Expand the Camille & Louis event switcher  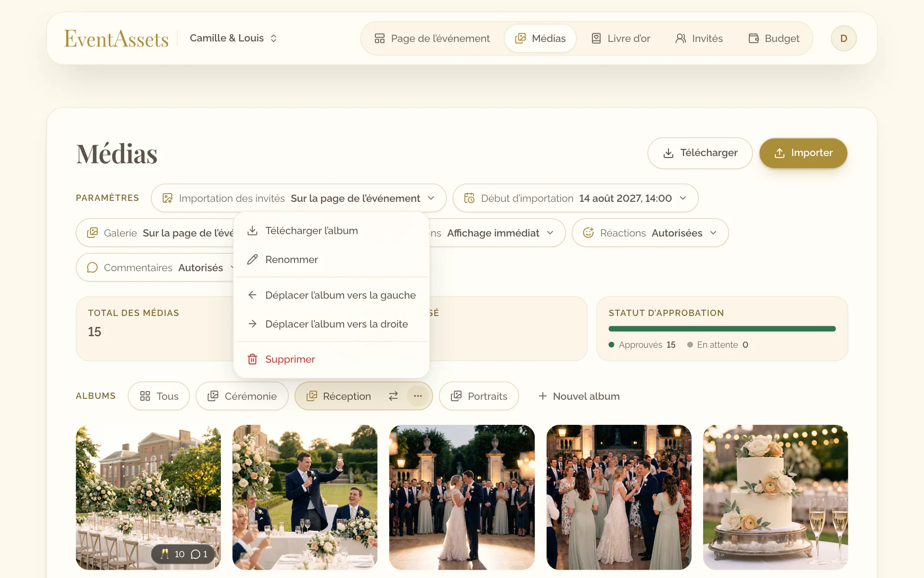pos(233,38)
